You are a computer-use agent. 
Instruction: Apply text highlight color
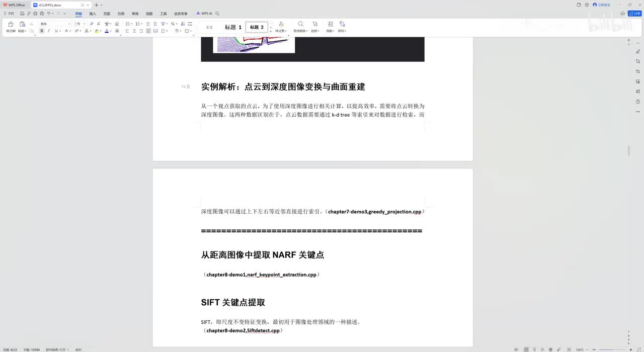[97, 31]
